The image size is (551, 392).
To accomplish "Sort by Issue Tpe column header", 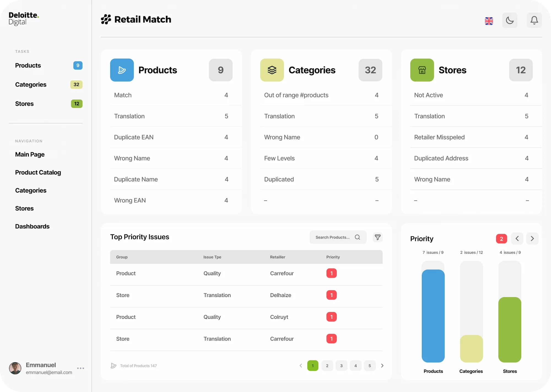I will 212,257.
